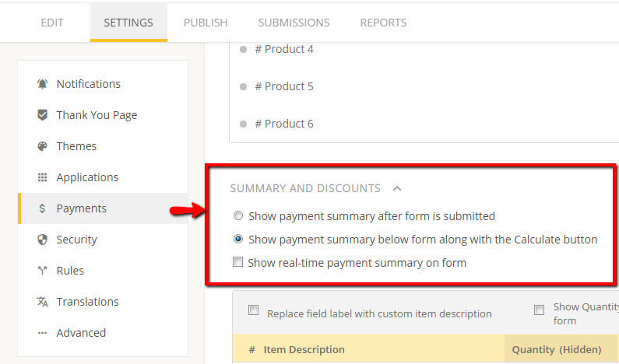619x364 pixels.
Task: Toggle the Show Quantity checkbox
Action: click(539, 310)
